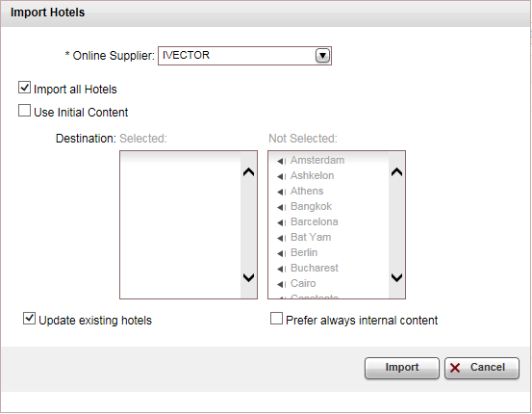Click up arrow of Selected list scrollbar
This screenshot has height=414, width=532.
[x=249, y=172]
